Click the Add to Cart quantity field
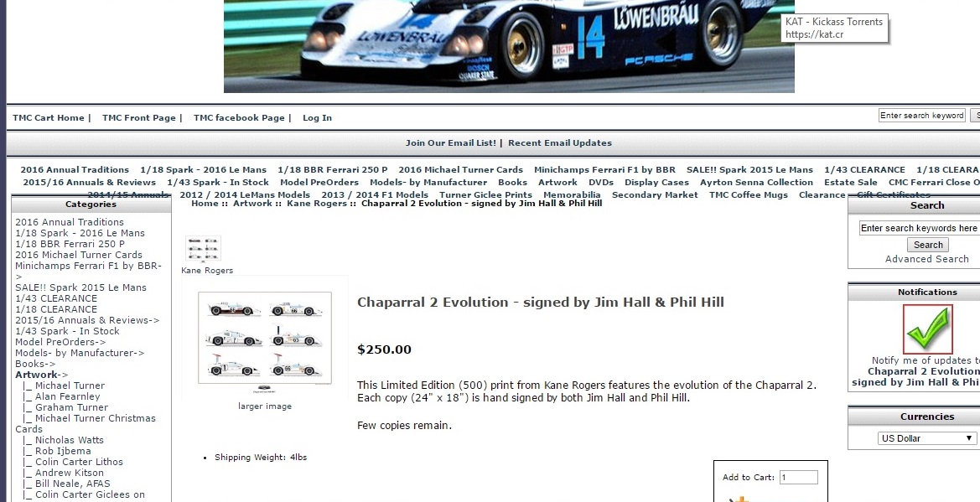 [797, 478]
